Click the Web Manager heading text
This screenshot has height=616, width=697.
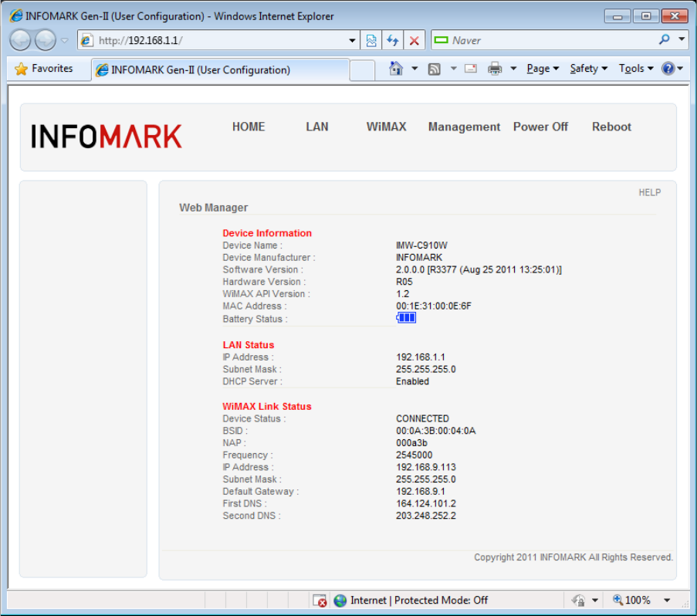[213, 208]
